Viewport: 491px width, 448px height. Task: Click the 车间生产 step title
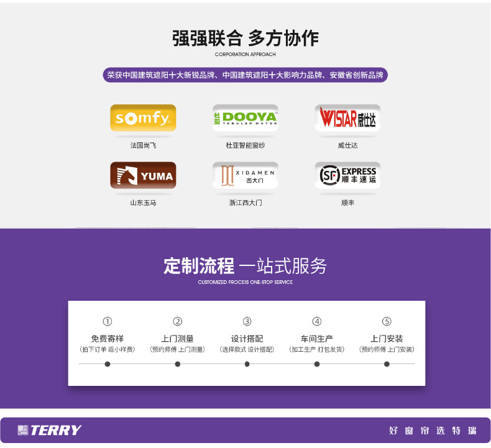tap(317, 339)
